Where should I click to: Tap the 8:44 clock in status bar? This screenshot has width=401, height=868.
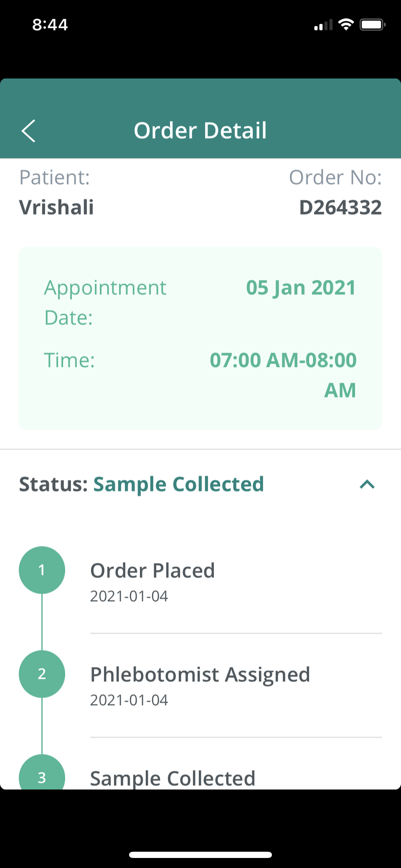click(50, 25)
